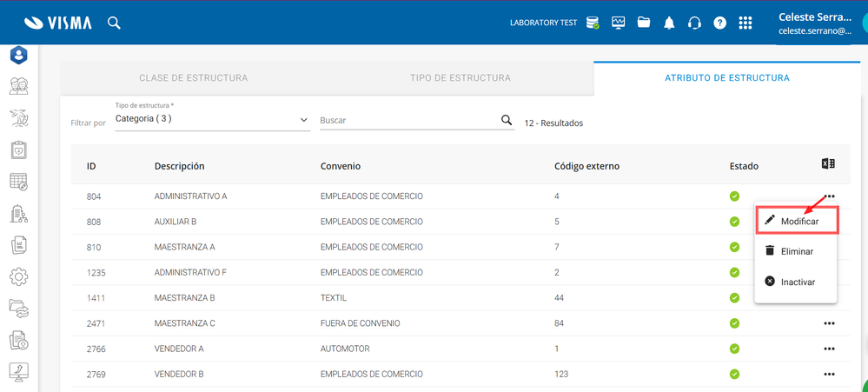This screenshot has width=868, height=392.
Task: Open the three-dot menu for VENDEDOR B
Action: 829,374
